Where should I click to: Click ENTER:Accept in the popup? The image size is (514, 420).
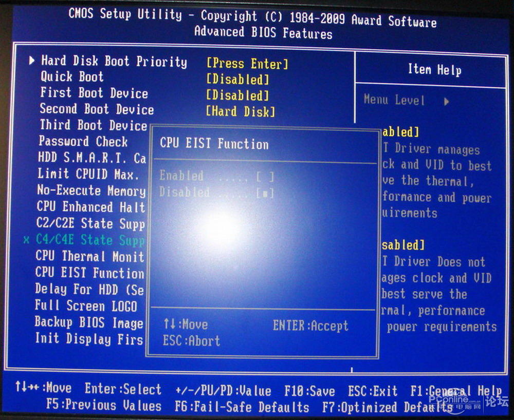click(x=310, y=326)
